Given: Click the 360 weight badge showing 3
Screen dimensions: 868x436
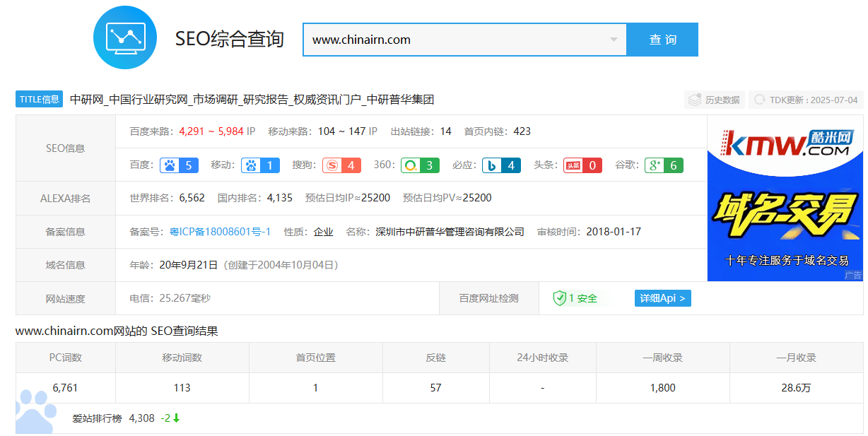Looking at the screenshot, I should pyautogui.click(x=420, y=165).
